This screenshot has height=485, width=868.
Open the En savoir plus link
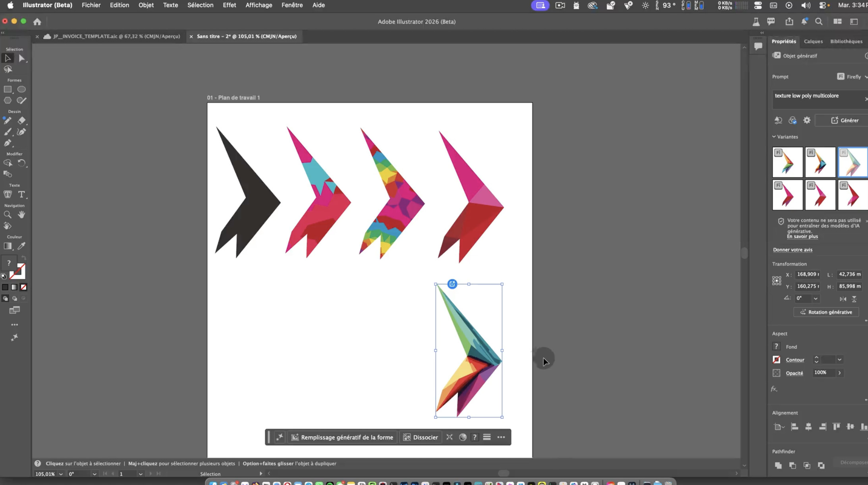802,237
